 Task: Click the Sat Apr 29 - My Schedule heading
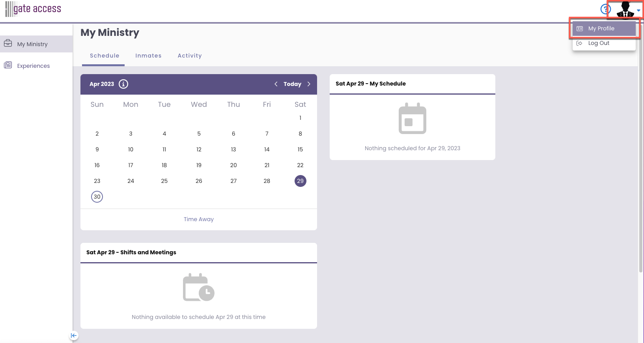coord(371,84)
